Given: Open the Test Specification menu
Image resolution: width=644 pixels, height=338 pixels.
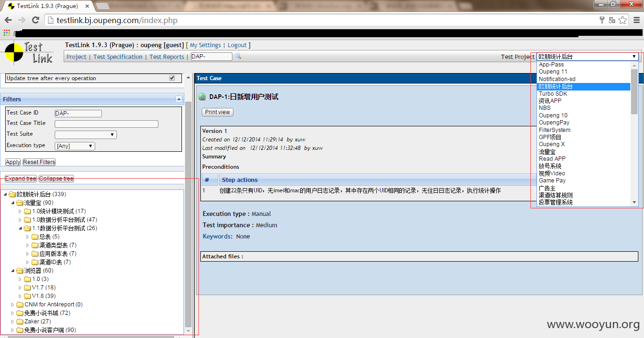Looking at the screenshot, I should (118, 57).
